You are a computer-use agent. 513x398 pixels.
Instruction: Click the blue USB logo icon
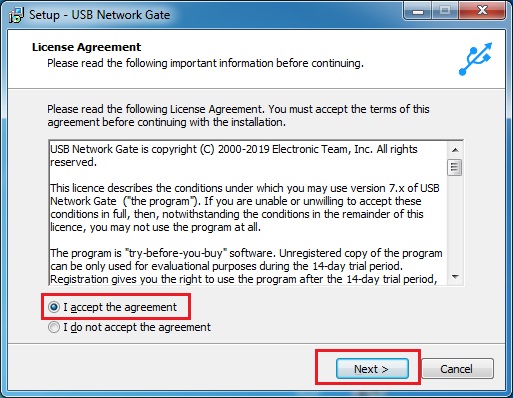pyautogui.click(x=475, y=59)
